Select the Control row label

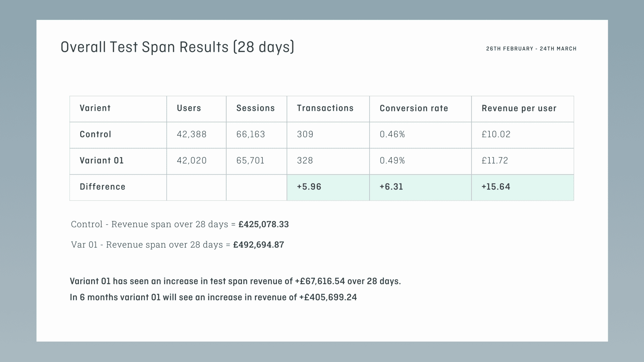[95, 134]
